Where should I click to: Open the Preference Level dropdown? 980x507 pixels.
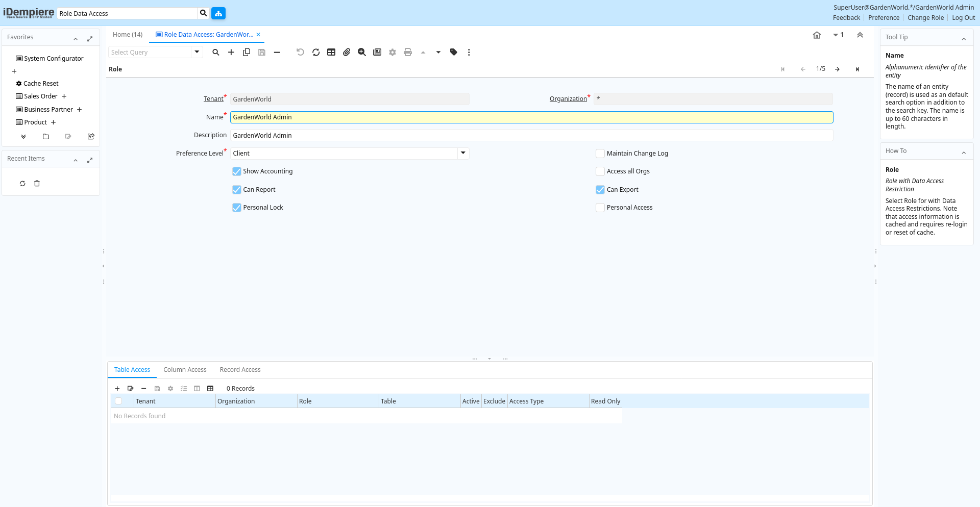pyautogui.click(x=463, y=153)
